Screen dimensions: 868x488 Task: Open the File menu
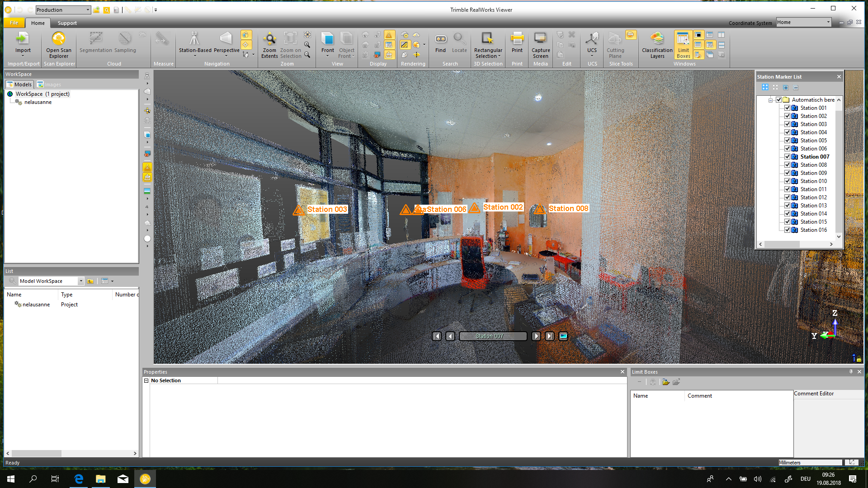[14, 23]
